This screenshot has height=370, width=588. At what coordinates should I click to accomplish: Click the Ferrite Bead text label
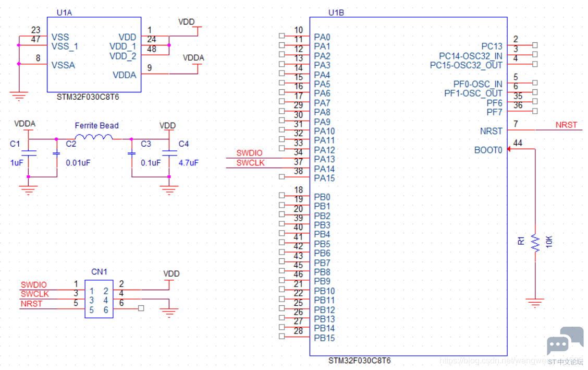(97, 126)
